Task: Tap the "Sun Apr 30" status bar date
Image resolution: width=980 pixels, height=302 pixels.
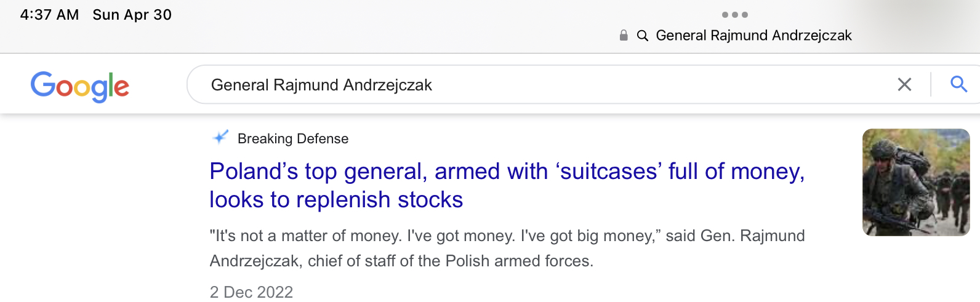Action: pyautogui.click(x=132, y=15)
